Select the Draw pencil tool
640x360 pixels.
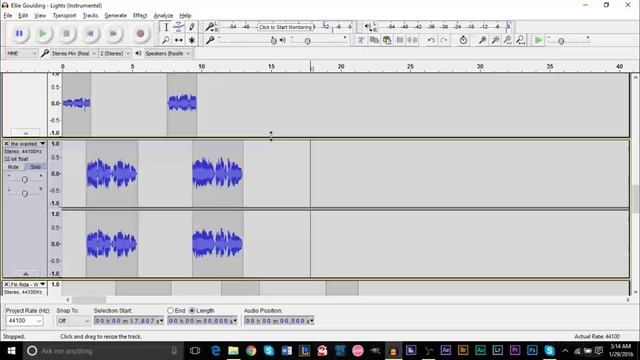coord(191,27)
